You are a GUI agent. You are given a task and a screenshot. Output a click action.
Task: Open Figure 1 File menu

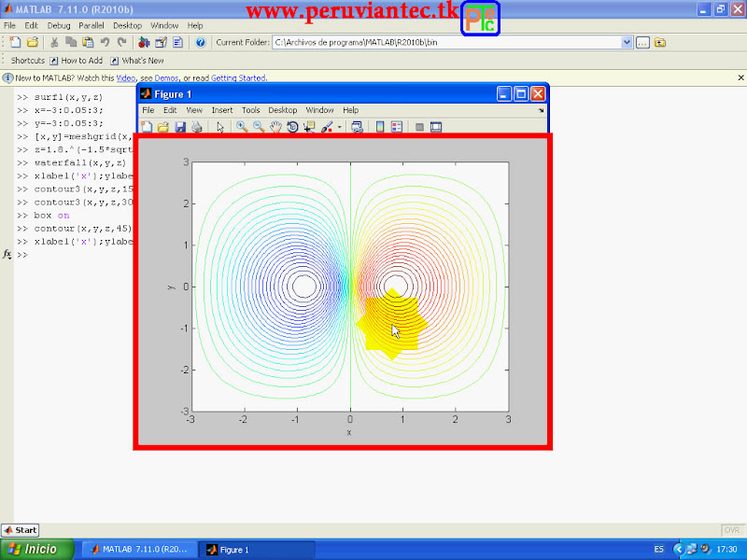pyautogui.click(x=148, y=110)
